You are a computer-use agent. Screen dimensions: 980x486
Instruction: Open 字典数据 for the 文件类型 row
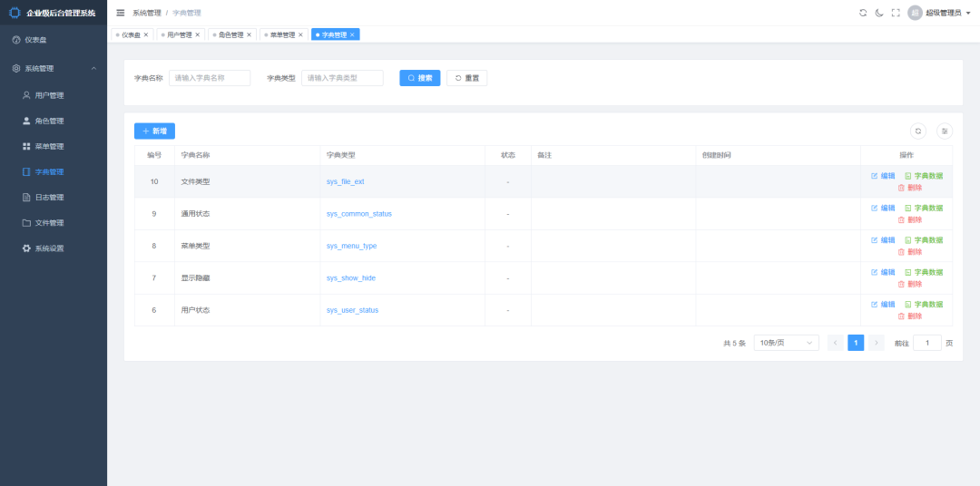(924, 176)
